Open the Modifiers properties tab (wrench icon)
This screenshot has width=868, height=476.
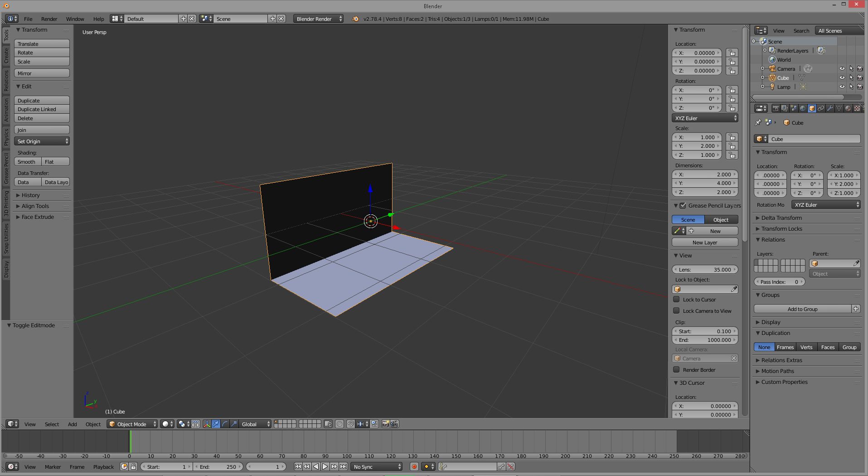pos(830,108)
